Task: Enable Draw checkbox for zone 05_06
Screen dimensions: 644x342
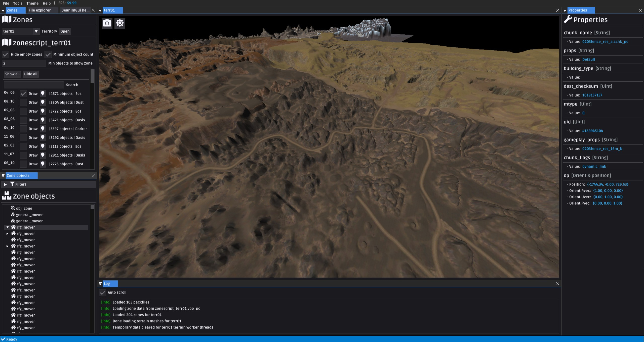Action: 23,111
